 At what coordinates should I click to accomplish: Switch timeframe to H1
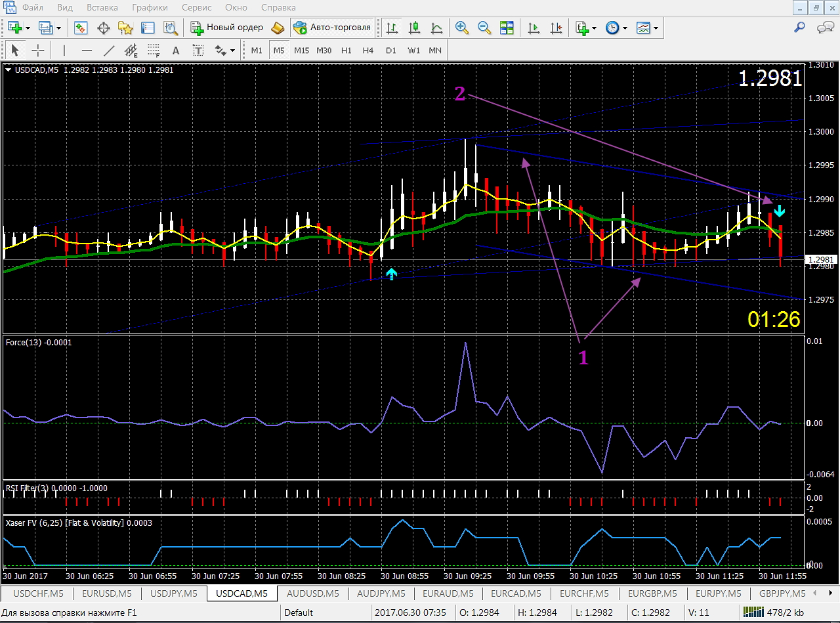coord(346,50)
